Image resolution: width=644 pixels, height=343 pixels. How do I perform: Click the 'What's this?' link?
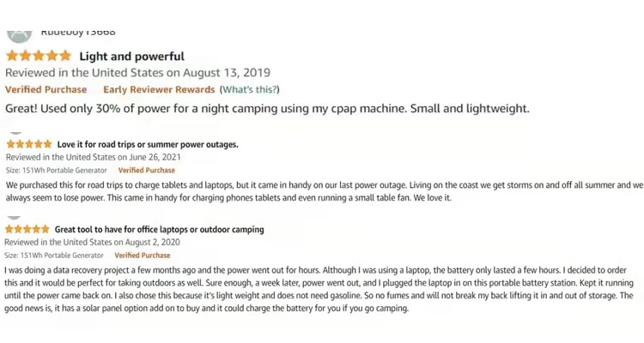click(x=250, y=89)
